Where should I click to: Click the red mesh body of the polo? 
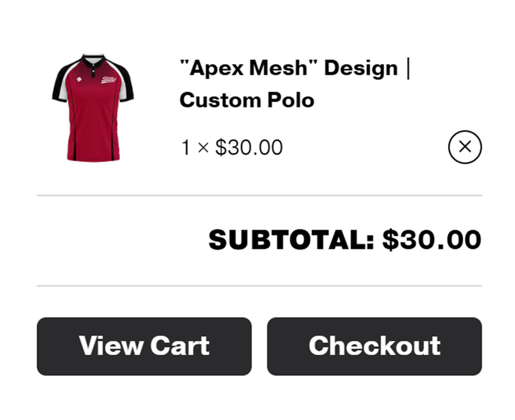(x=93, y=126)
